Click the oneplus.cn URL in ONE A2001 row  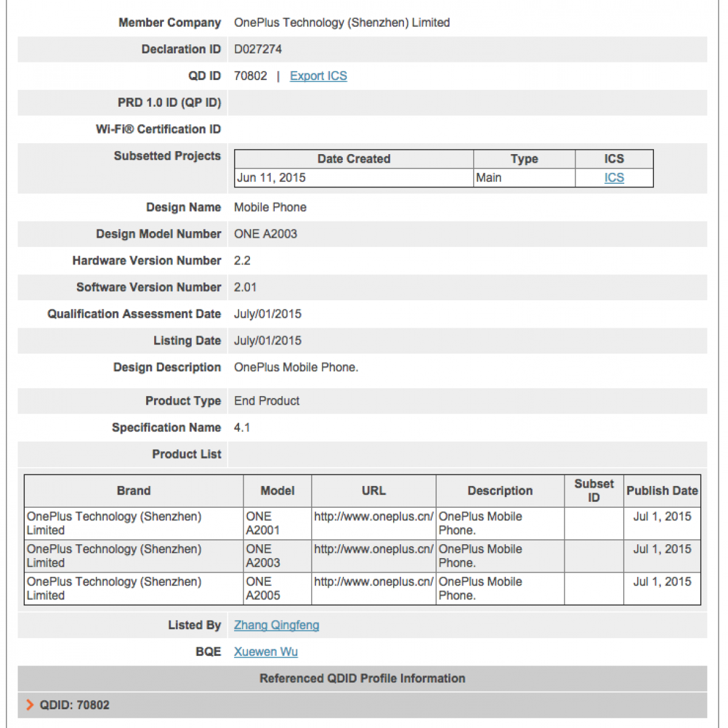point(373,516)
